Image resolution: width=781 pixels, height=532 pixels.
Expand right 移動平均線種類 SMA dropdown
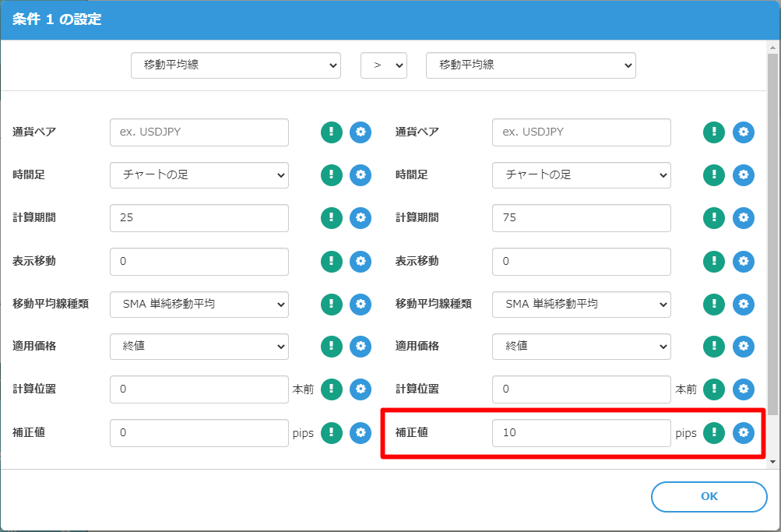pyautogui.click(x=582, y=304)
